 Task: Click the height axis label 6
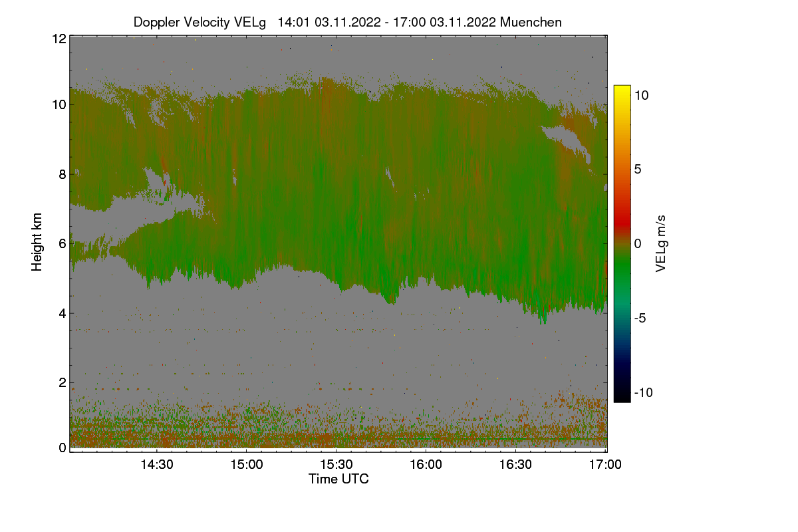pyautogui.click(x=63, y=243)
